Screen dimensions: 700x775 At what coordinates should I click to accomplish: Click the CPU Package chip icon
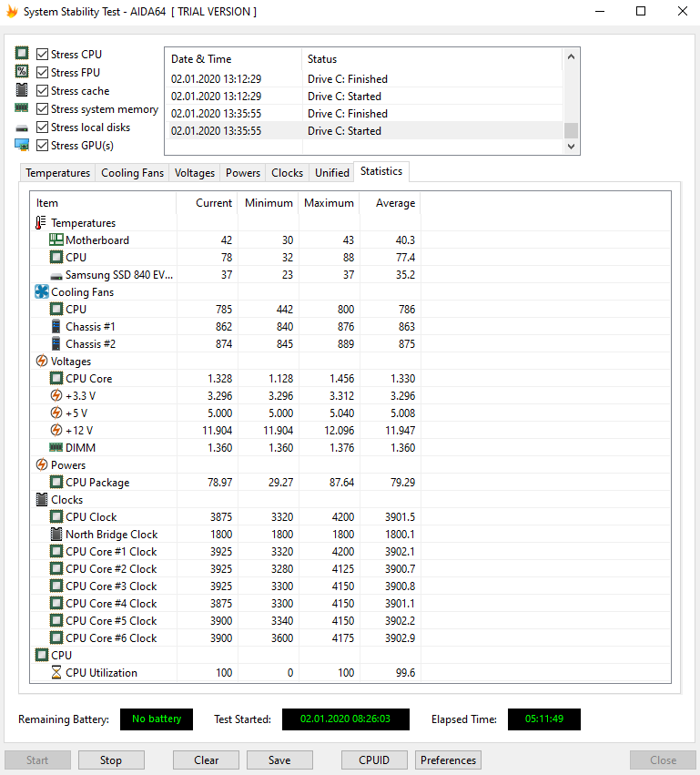56,482
